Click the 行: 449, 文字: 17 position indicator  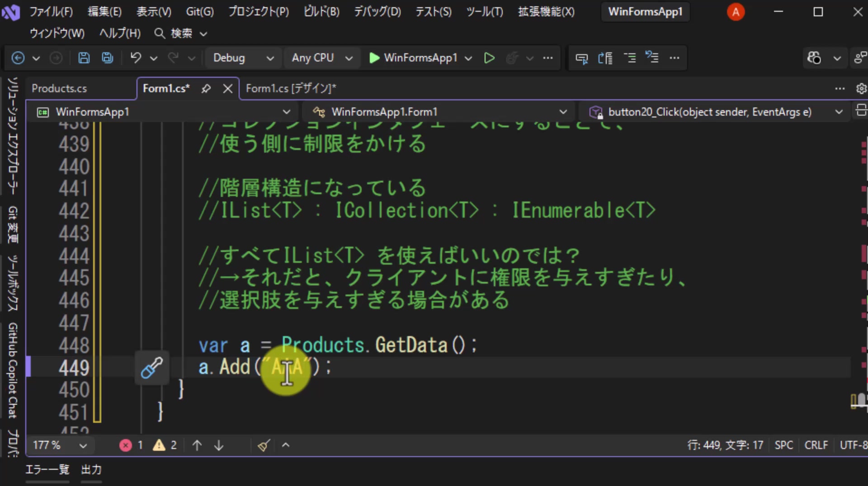point(725,445)
